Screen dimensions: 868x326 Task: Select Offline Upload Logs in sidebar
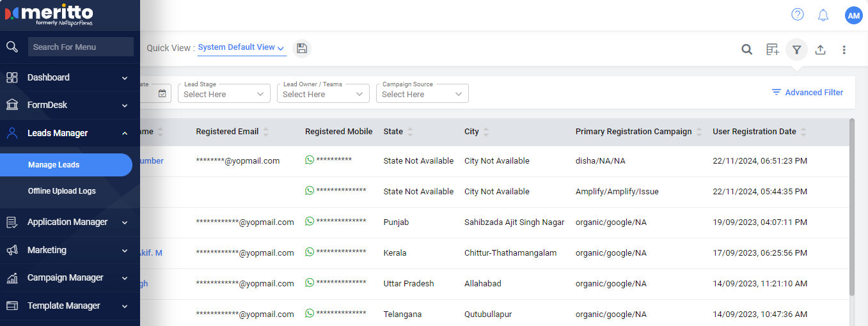[61, 191]
